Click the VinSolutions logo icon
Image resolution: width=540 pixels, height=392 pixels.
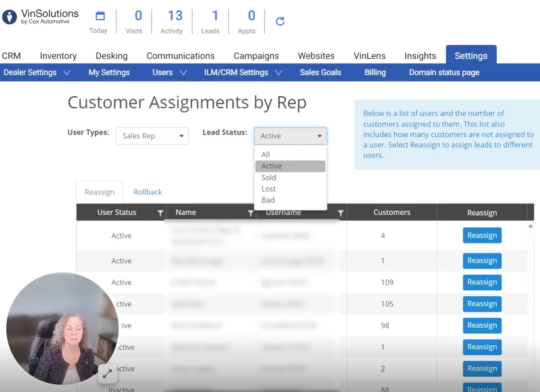[9, 17]
